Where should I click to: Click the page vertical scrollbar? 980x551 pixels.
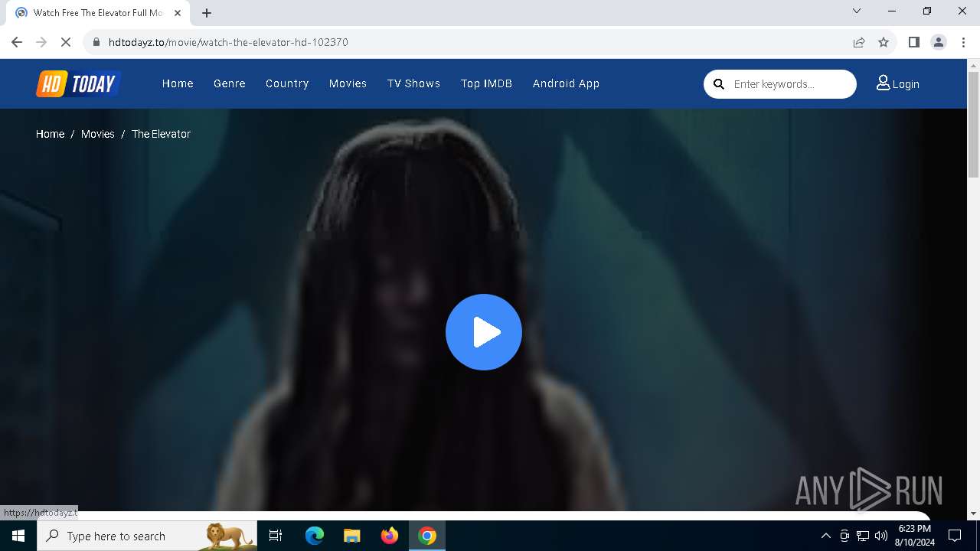point(973,125)
